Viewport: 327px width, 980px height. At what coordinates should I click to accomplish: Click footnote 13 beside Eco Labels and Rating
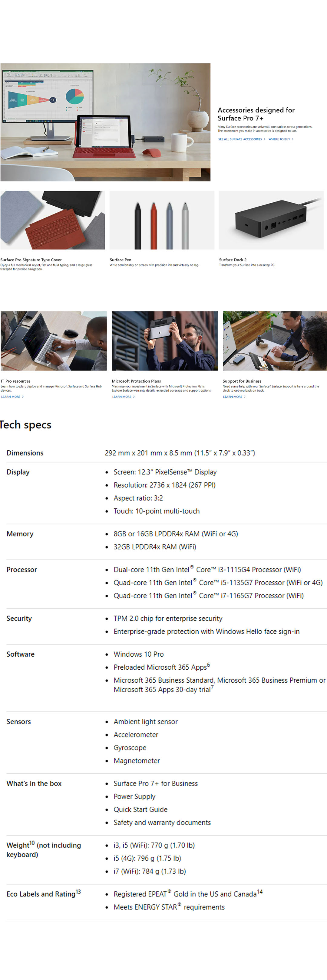click(78, 891)
